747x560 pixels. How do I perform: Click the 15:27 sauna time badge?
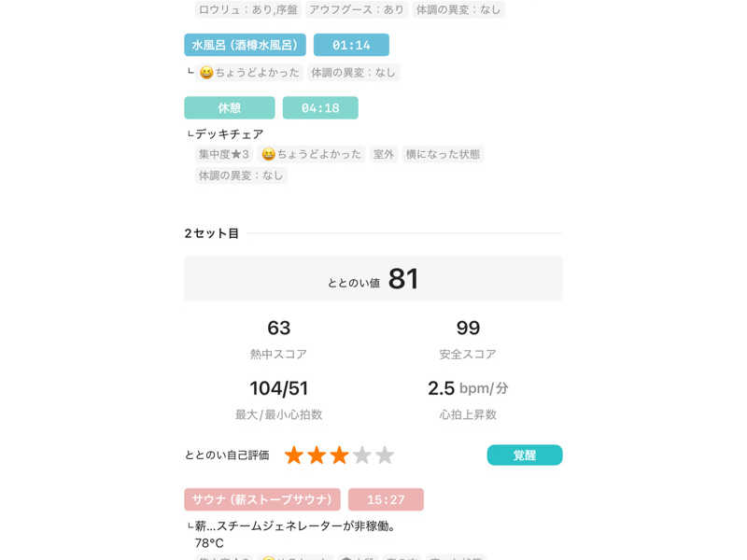(386, 499)
